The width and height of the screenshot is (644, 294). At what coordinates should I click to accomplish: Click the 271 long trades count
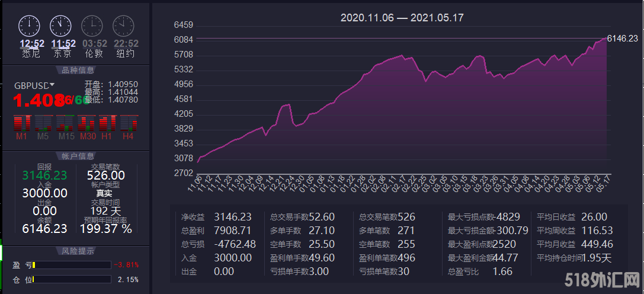406,231
